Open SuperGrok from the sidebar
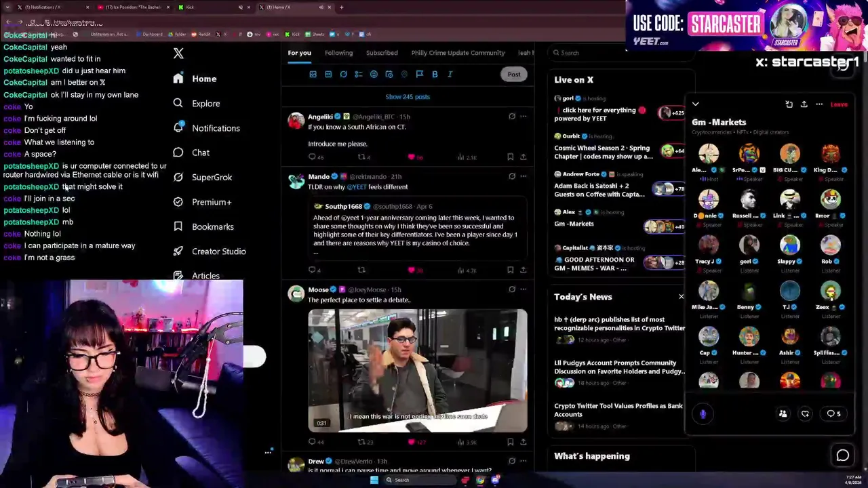Screen dimensions: 868x488 coord(202,177)
